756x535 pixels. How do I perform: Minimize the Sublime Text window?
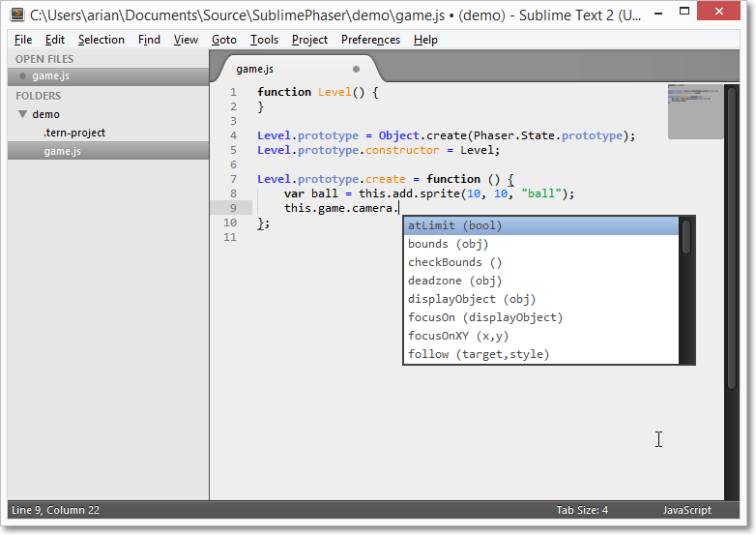point(658,12)
